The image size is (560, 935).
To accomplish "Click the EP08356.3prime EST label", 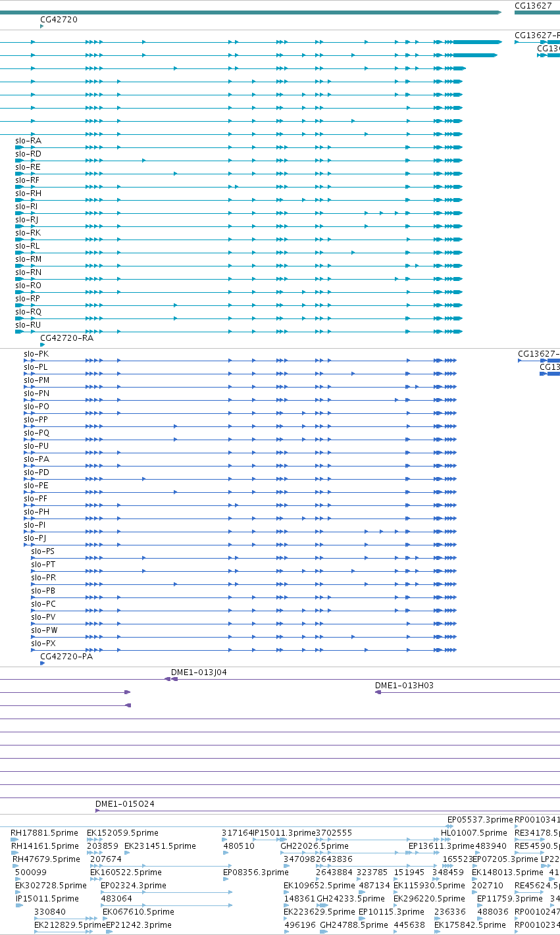I will [256, 872].
